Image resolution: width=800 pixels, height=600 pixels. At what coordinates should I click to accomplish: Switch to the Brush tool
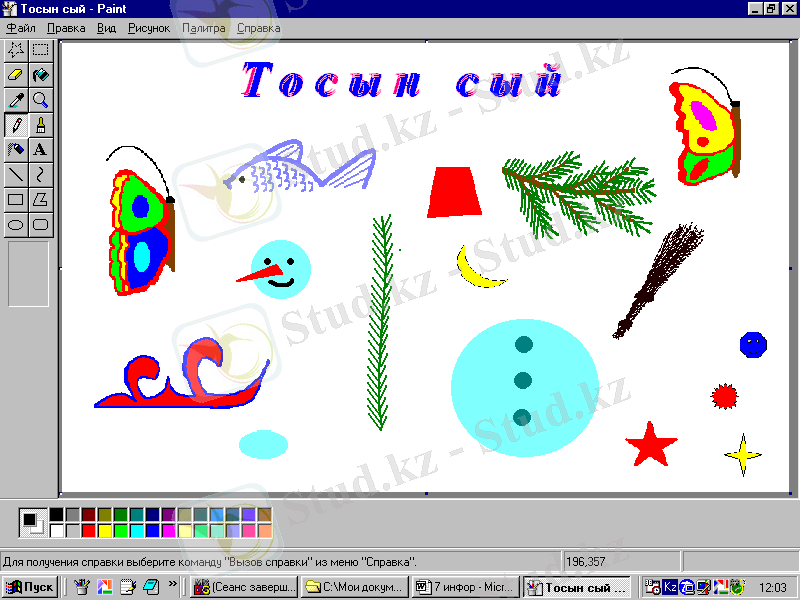(x=41, y=124)
